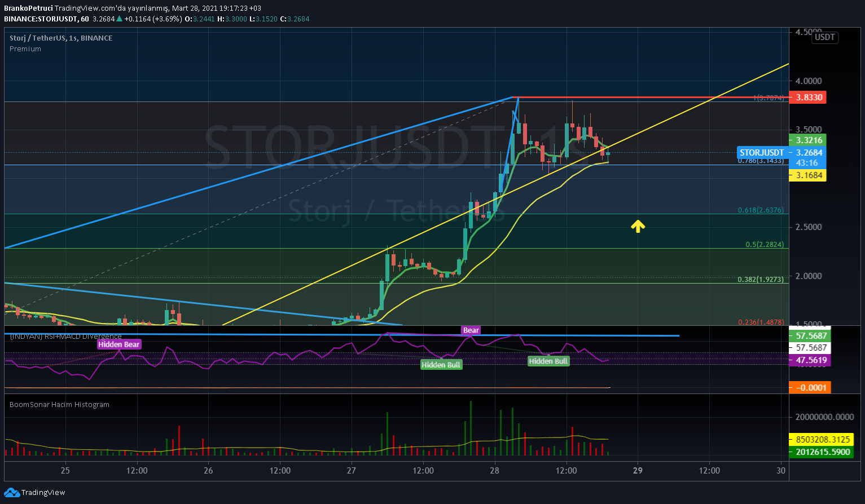Click the right Hidden Bull divergence label
Image resolution: width=865 pixels, height=504 pixels.
coord(548,361)
